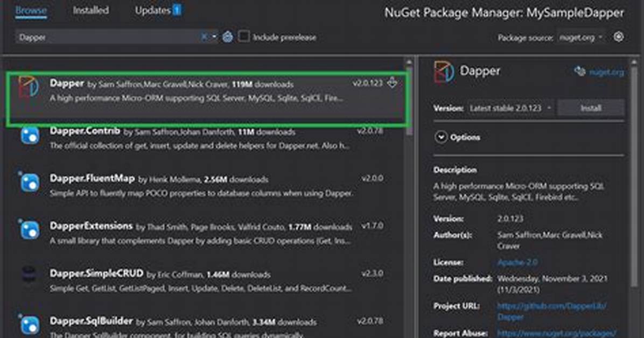
Task: Open the Apache-2.0 license link
Action: tap(517, 262)
